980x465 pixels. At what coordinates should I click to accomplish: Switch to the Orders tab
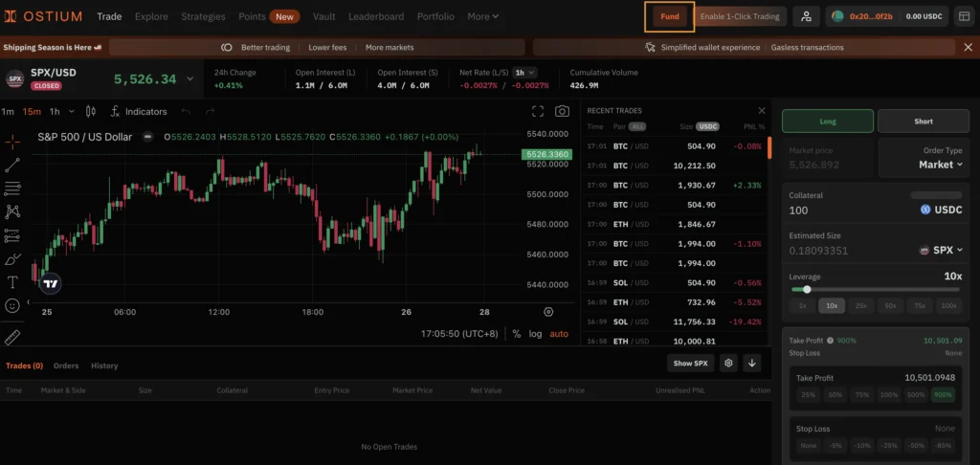point(66,365)
